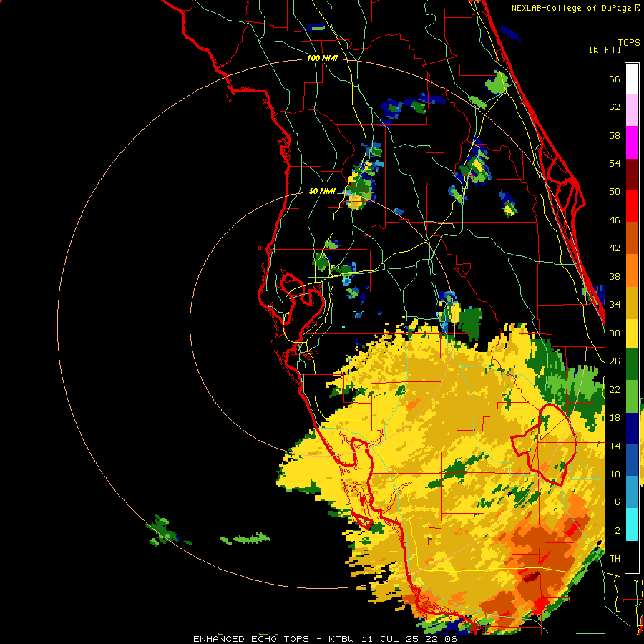Click the TOPS legend title

629,42
